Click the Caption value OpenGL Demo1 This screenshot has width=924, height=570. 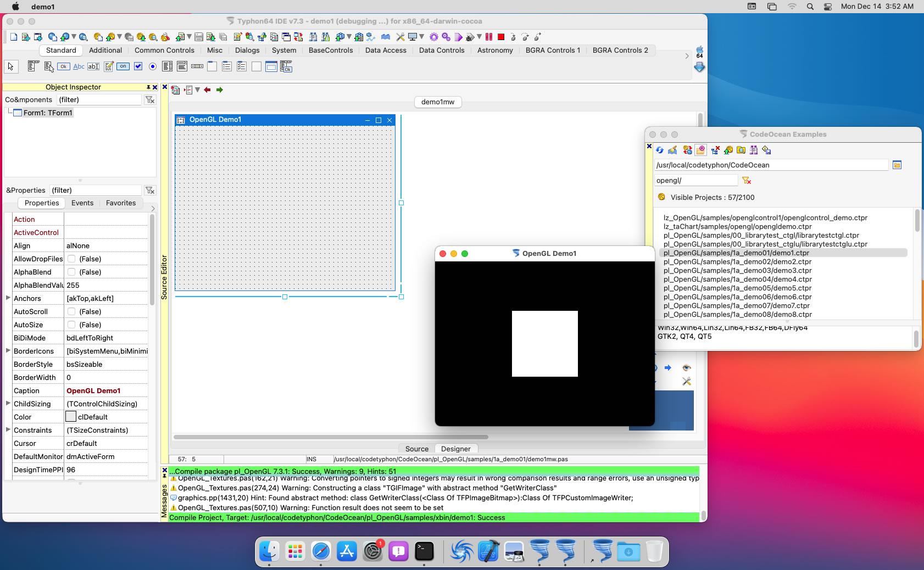tap(93, 390)
